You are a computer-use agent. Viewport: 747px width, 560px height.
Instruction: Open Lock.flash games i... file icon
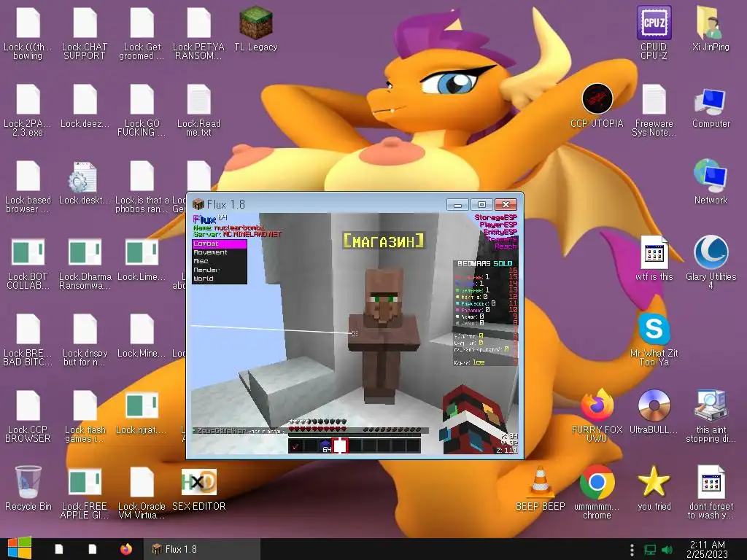[85, 405]
